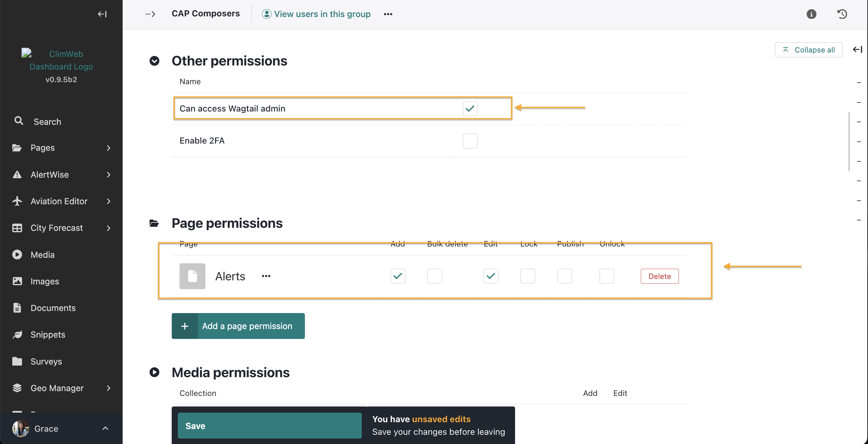Delete the Alerts page permission
The image size is (868, 444).
660,276
